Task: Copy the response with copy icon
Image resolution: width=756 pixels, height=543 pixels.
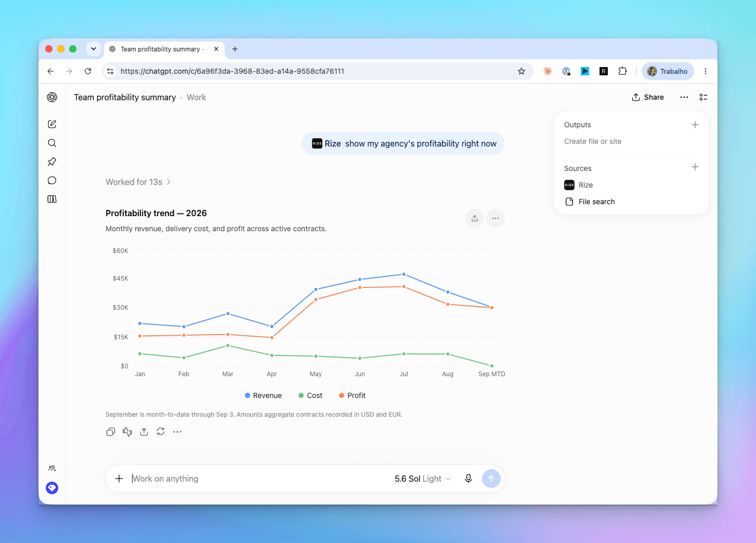Action: point(111,432)
